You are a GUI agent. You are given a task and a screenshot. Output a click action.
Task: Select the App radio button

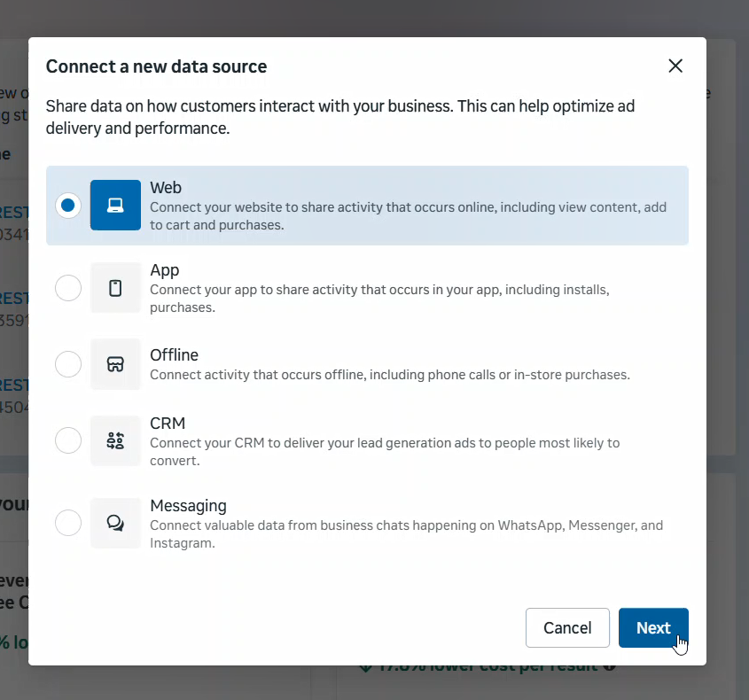[x=68, y=288]
